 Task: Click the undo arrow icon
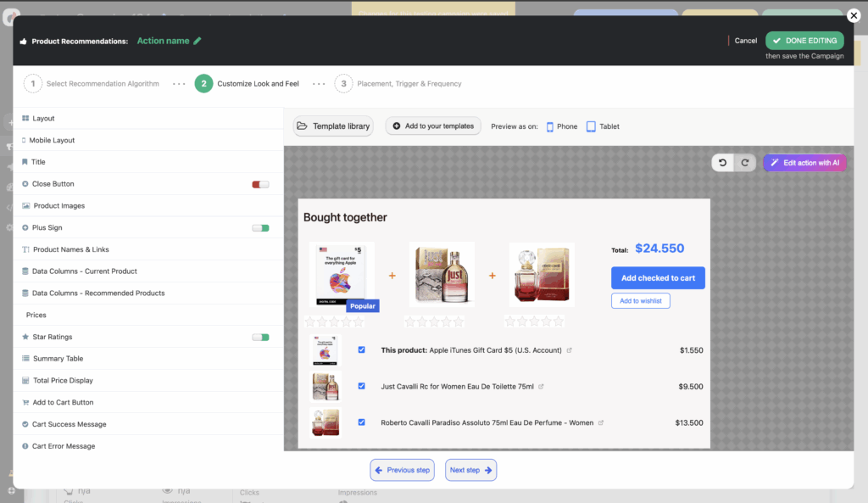click(723, 163)
